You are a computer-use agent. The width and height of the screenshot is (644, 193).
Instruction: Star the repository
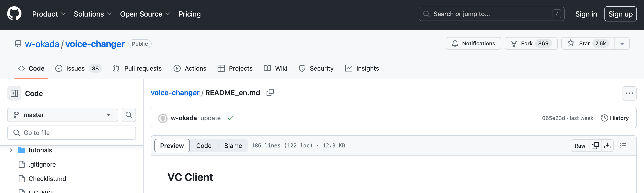pyautogui.click(x=588, y=43)
